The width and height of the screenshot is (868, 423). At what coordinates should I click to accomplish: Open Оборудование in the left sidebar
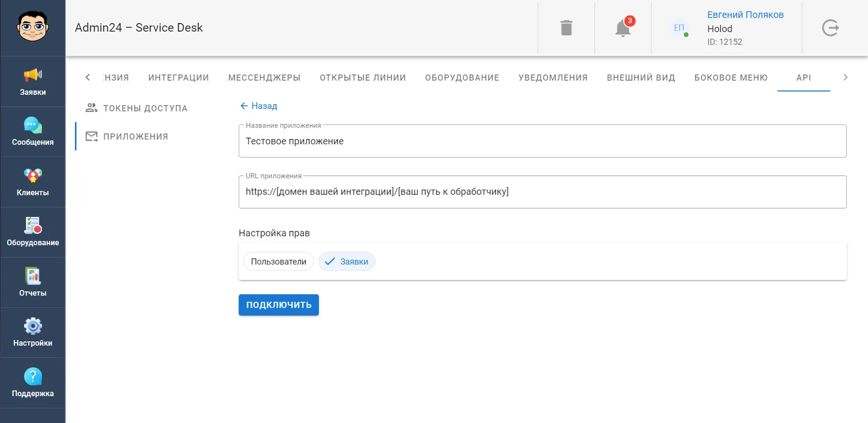pos(33,232)
